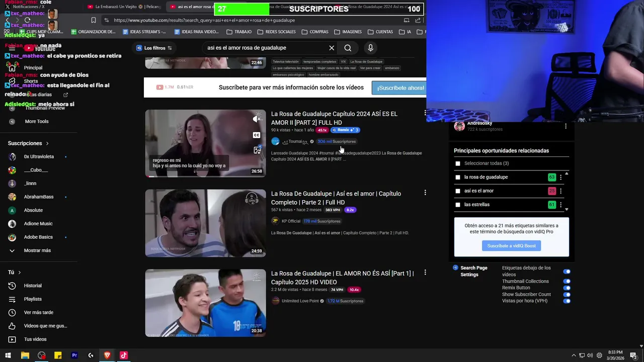
Task: Click the thumbnail download icon on first video
Action: (x=257, y=150)
